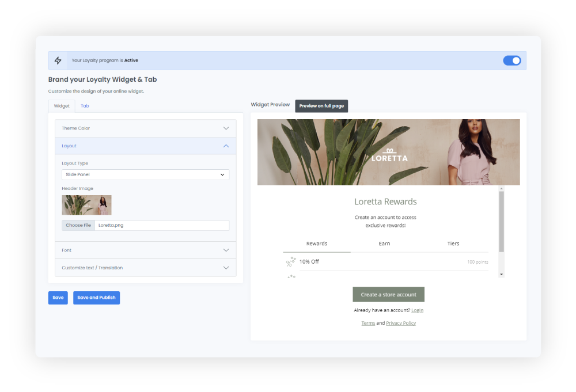Click the LORETTA logo in the banner
This screenshot has height=392, width=576.
tap(389, 155)
